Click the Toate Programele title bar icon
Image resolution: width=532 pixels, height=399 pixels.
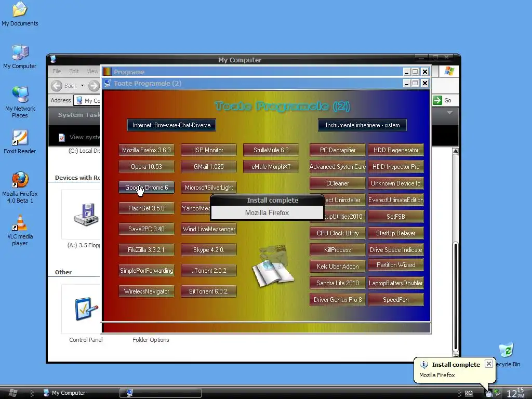[108, 83]
